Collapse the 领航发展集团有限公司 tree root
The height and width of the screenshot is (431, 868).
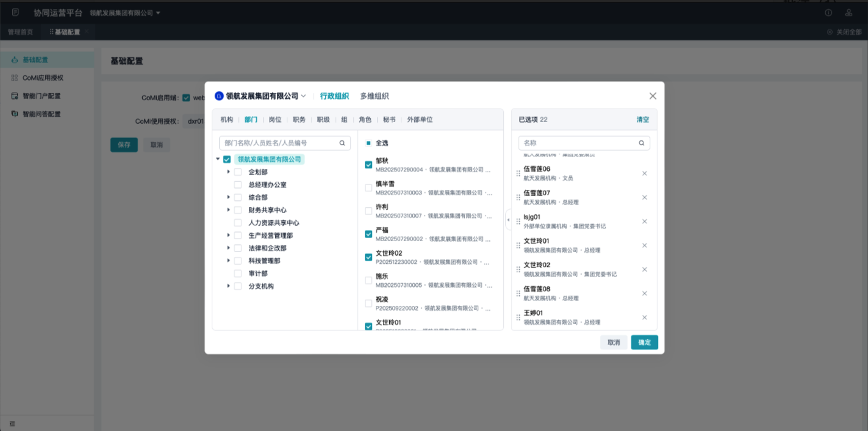pos(218,159)
